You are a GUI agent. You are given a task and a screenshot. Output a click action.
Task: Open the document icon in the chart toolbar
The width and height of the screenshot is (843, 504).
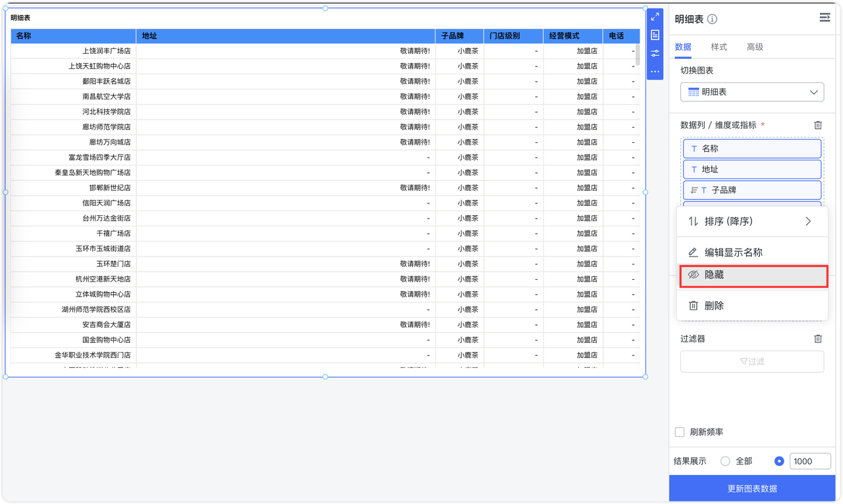[655, 35]
